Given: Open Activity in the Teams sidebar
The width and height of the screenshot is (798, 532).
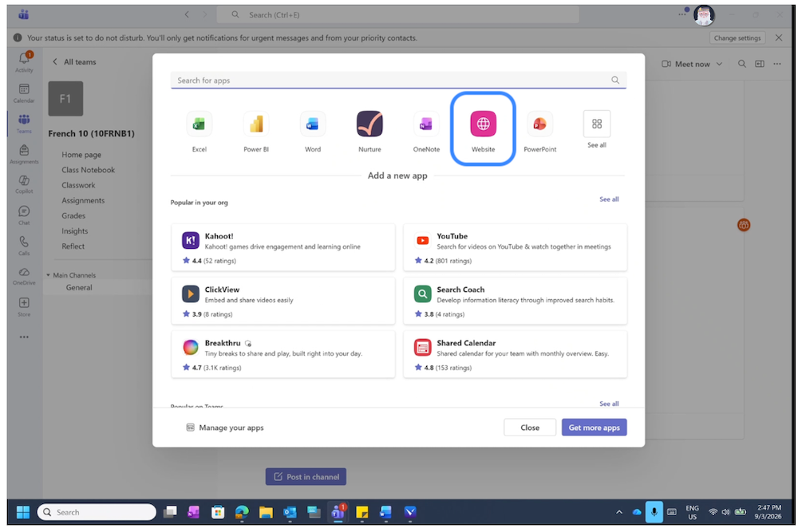Looking at the screenshot, I should coord(24,62).
